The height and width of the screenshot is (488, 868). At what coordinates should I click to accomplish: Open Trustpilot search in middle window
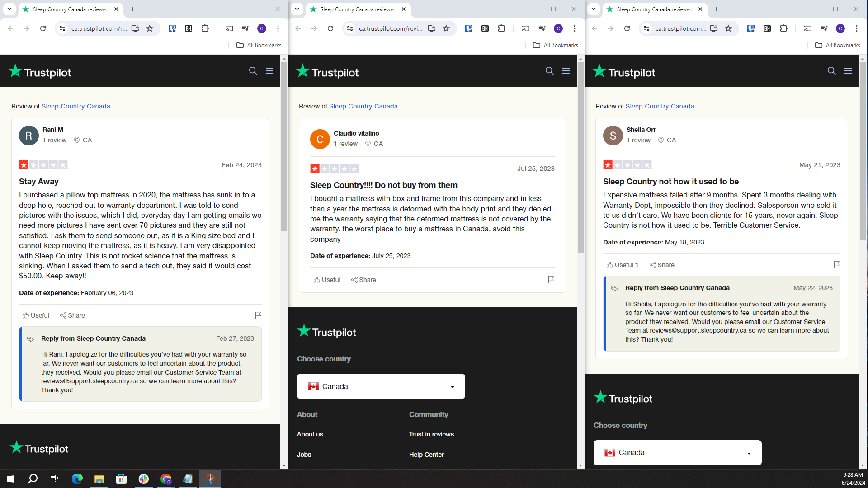click(550, 71)
